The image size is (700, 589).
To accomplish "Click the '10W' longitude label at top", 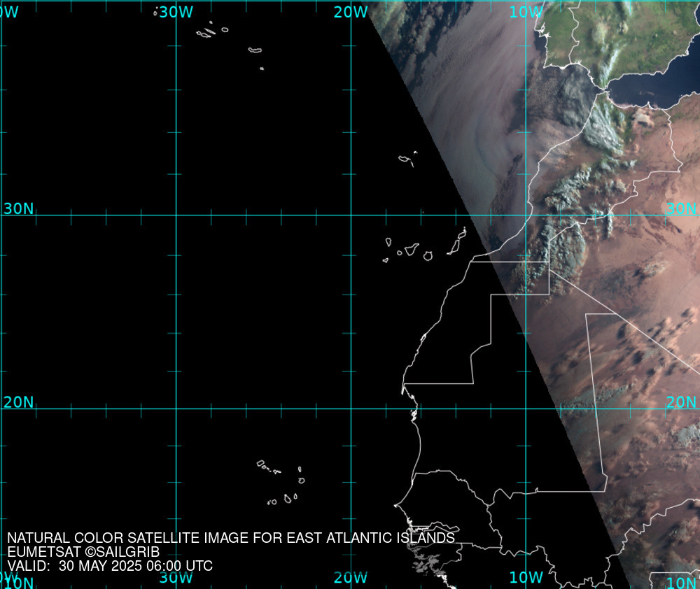I will coord(526,12).
